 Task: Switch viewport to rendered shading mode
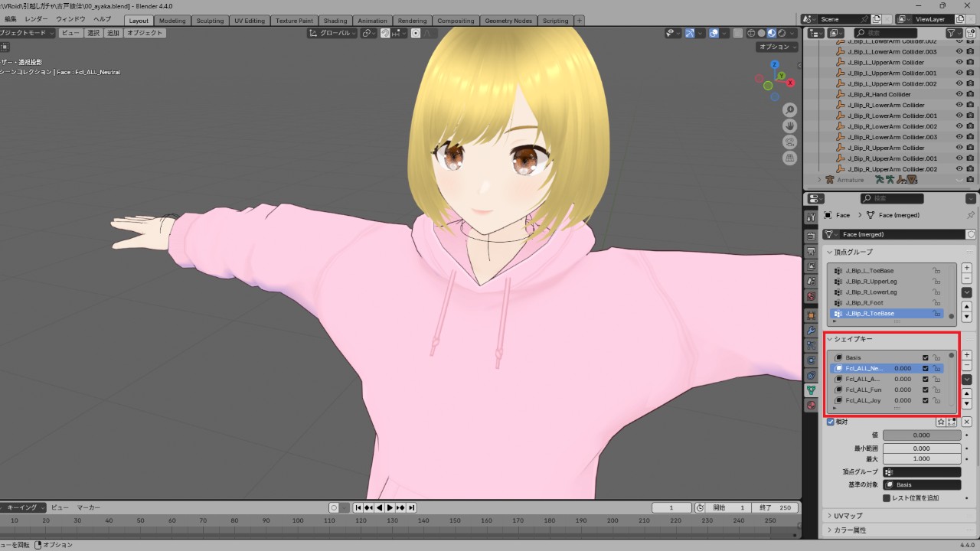click(782, 33)
